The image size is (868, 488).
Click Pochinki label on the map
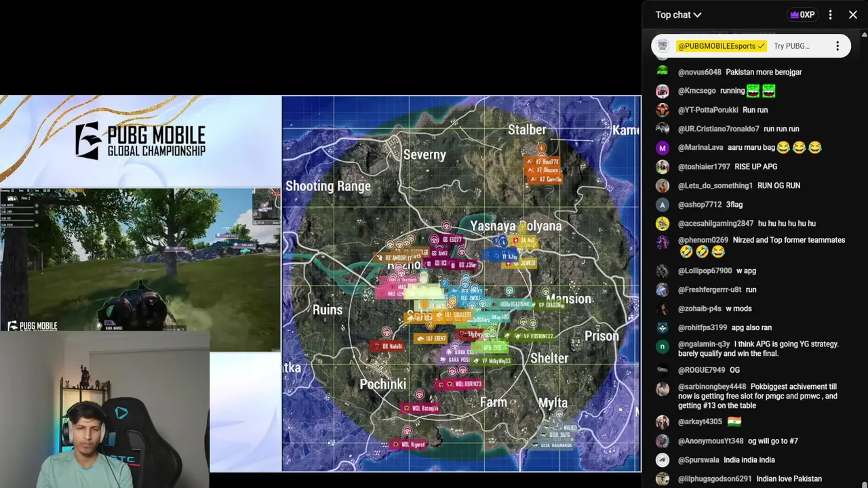[383, 384]
